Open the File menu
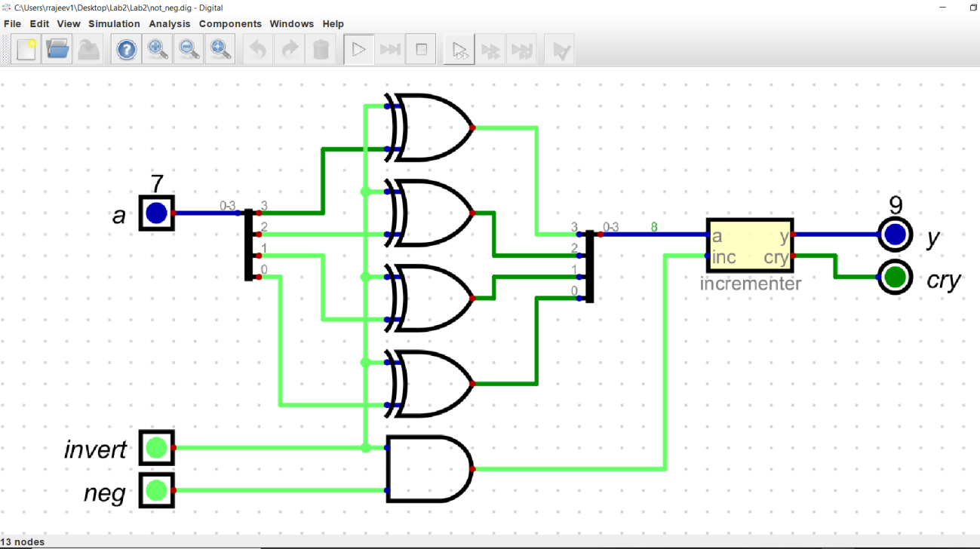Screen dimensions: 980x549 point(13,23)
